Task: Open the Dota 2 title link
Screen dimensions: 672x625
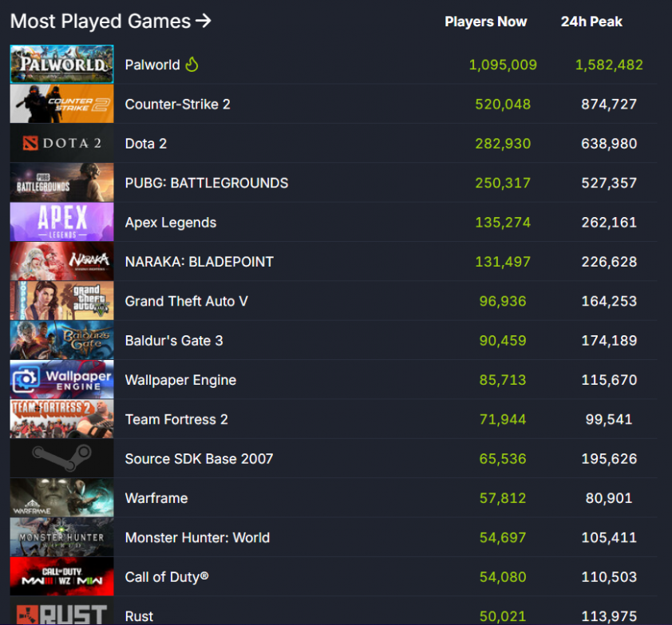Action: (146, 144)
